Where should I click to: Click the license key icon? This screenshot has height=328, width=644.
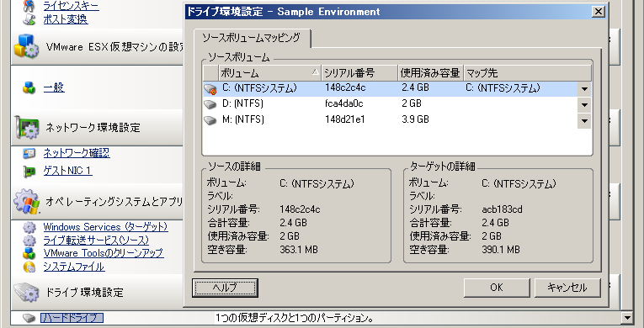pos(29,6)
